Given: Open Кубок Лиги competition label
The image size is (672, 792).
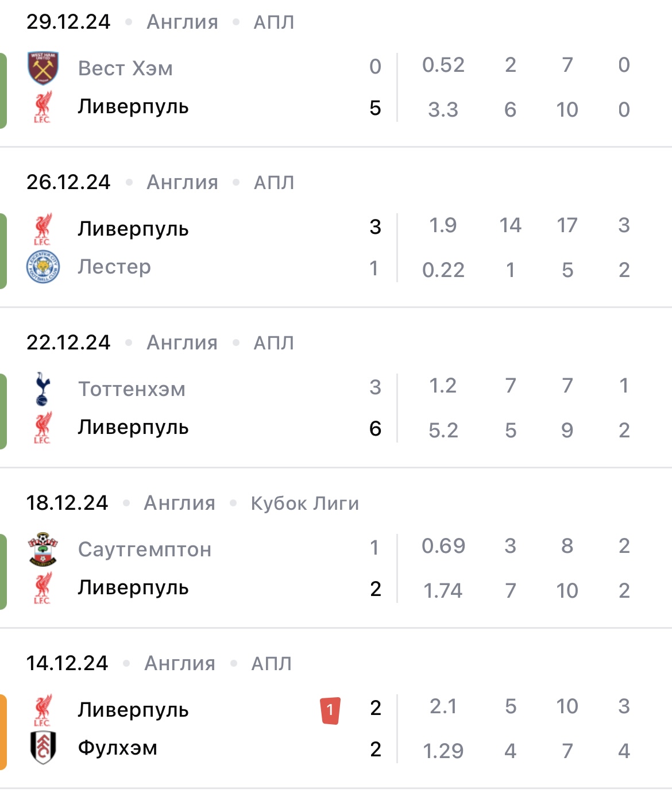Looking at the screenshot, I should coord(304,503).
